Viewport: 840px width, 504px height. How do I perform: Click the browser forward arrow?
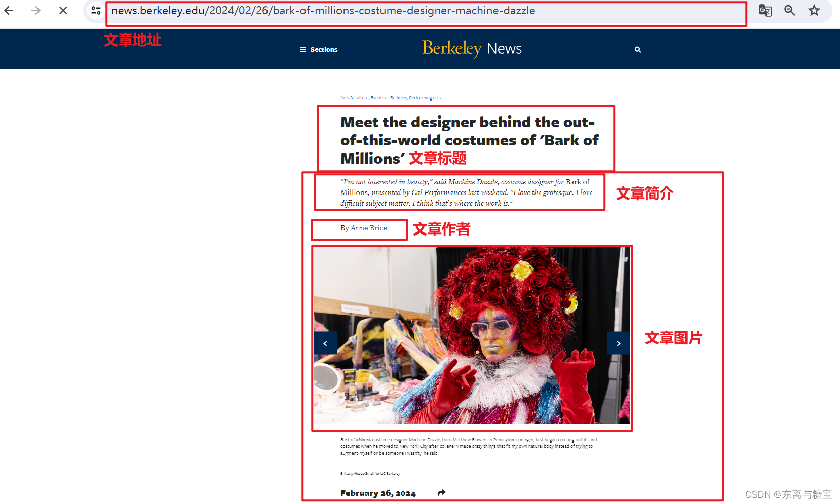(35, 10)
